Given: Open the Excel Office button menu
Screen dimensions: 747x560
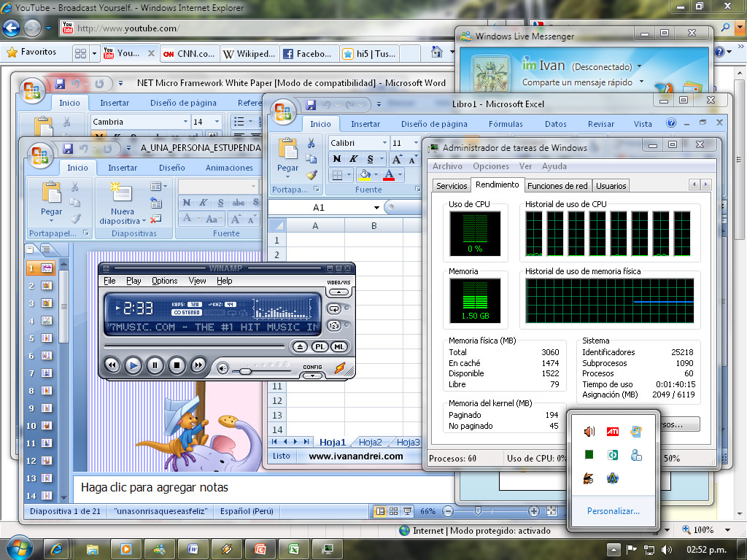Looking at the screenshot, I should pos(283,111).
